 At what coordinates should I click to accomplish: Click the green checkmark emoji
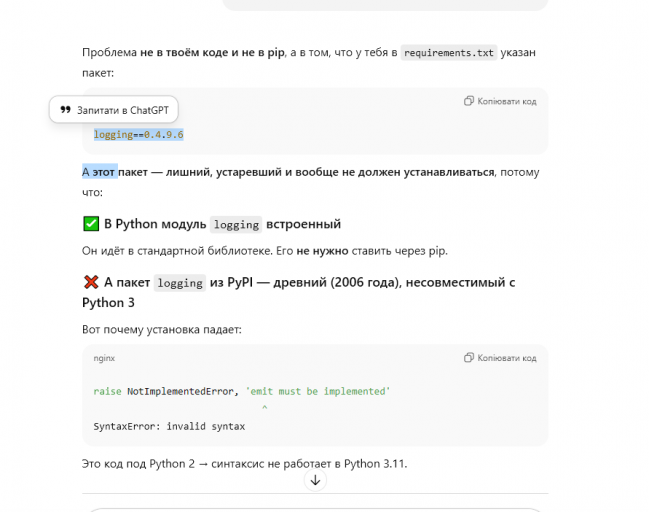[91, 224]
